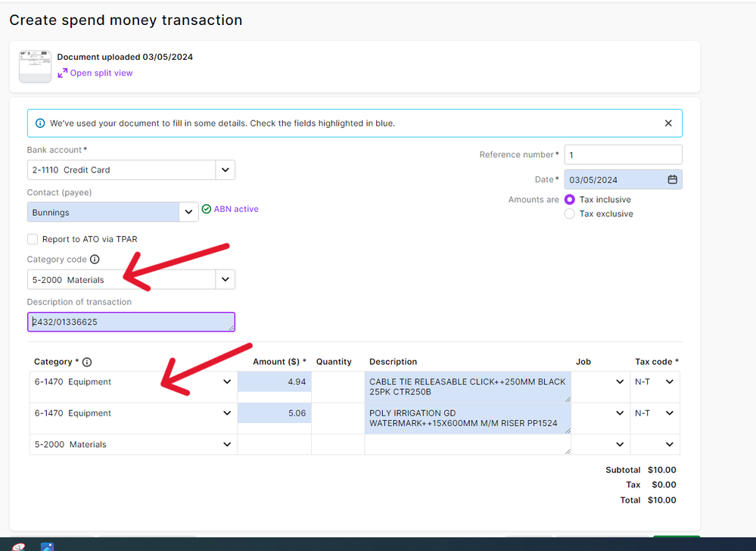
Task: Open the Category code Materials dropdown
Action: pos(226,280)
